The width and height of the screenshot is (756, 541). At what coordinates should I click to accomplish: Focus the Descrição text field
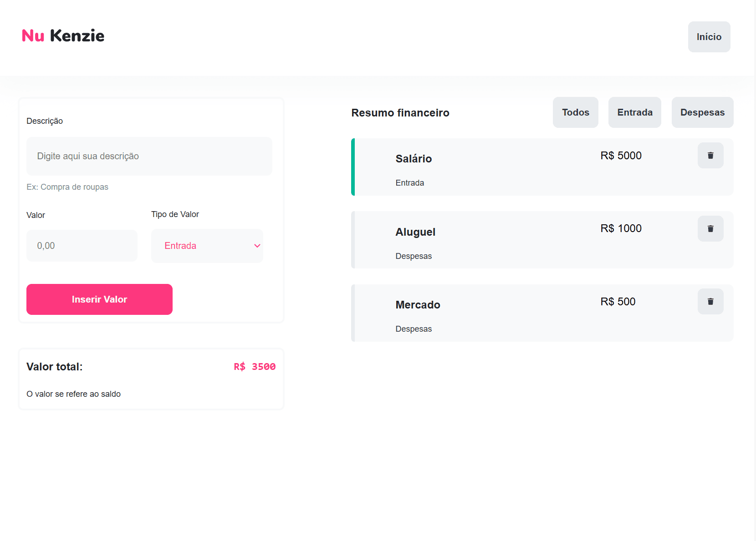(x=149, y=156)
